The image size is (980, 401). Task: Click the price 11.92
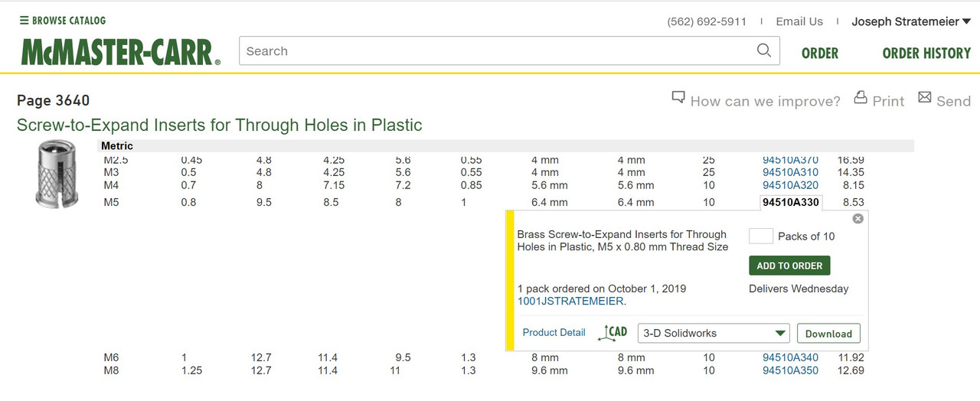click(851, 357)
